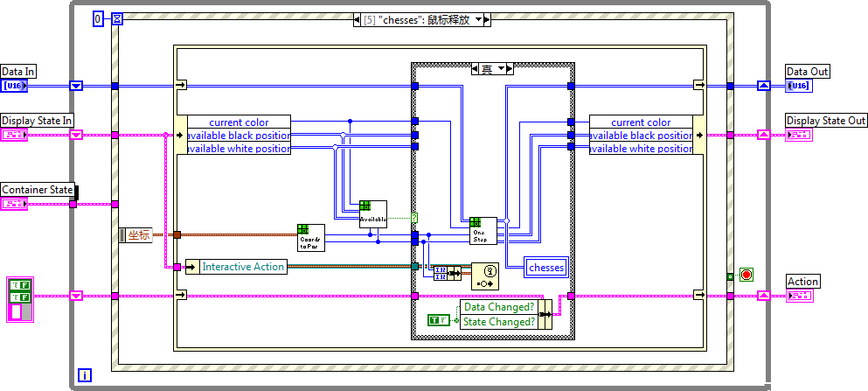This screenshot has width=868, height=391.
Task: Open the event case selector dropdown
Action: 532,20
